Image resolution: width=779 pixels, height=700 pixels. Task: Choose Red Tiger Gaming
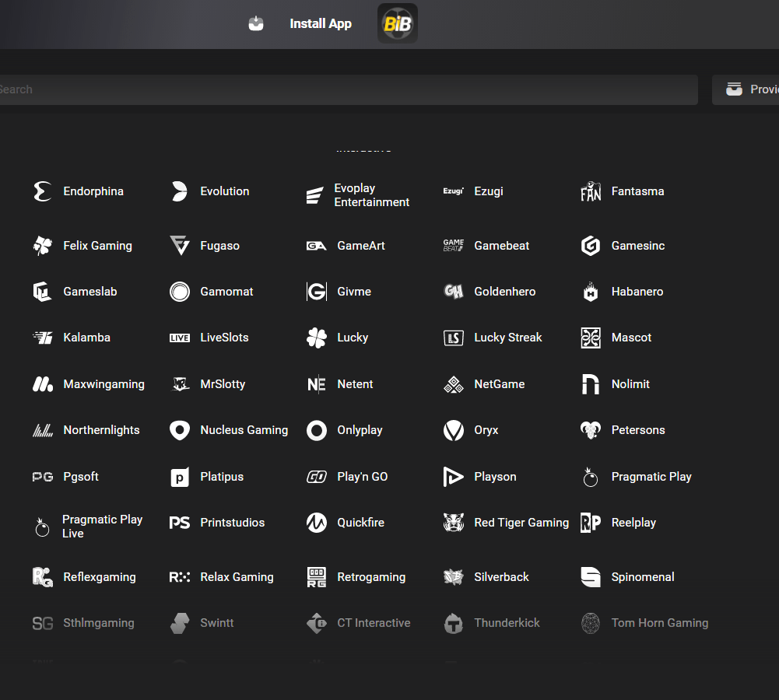[x=507, y=523]
